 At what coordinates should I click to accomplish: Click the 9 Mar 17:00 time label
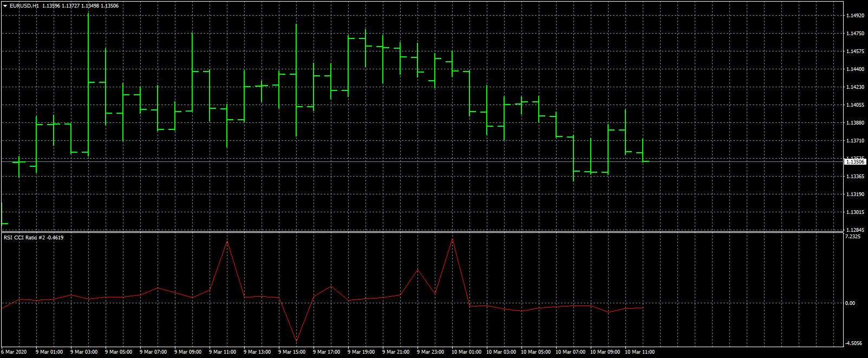(x=327, y=352)
